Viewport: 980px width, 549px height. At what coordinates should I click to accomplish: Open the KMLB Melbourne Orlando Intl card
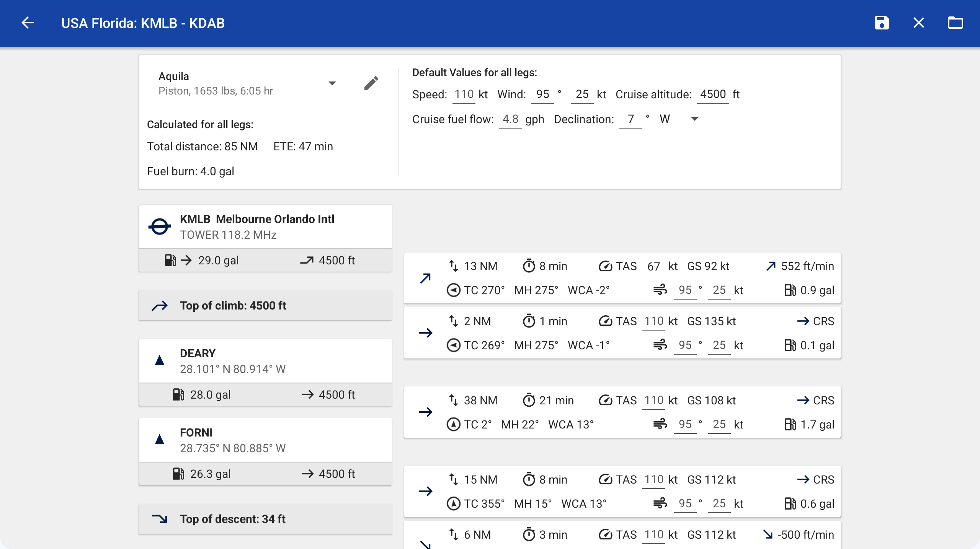[265, 226]
